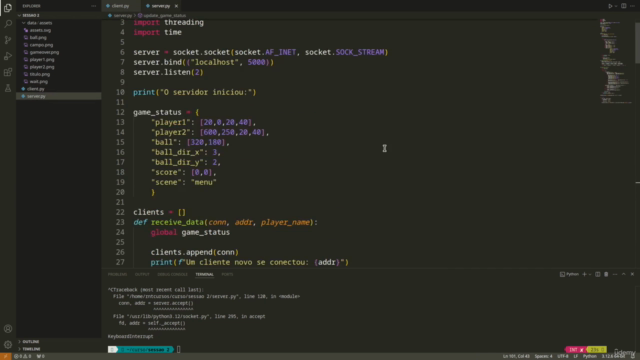Image resolution: width=640 pixels, height=360 pixels.
Task: Open the Search view icon
Action: click(8, 24)
